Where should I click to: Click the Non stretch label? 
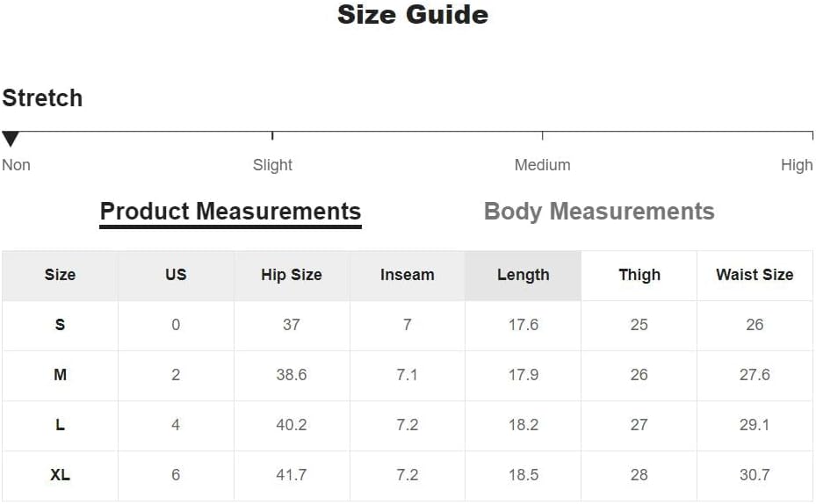click(x=16, y=165)
